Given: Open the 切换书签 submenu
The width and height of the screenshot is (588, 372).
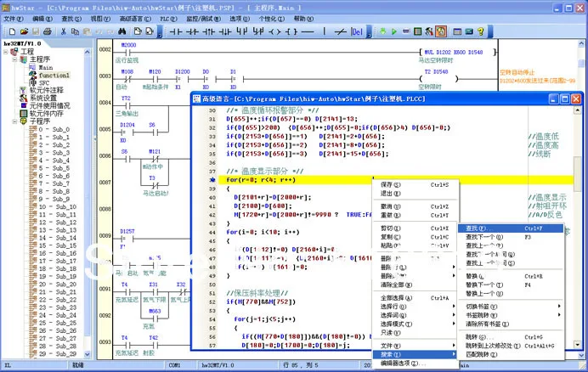Looking at the screenshot, I should (x=511, y=307).
